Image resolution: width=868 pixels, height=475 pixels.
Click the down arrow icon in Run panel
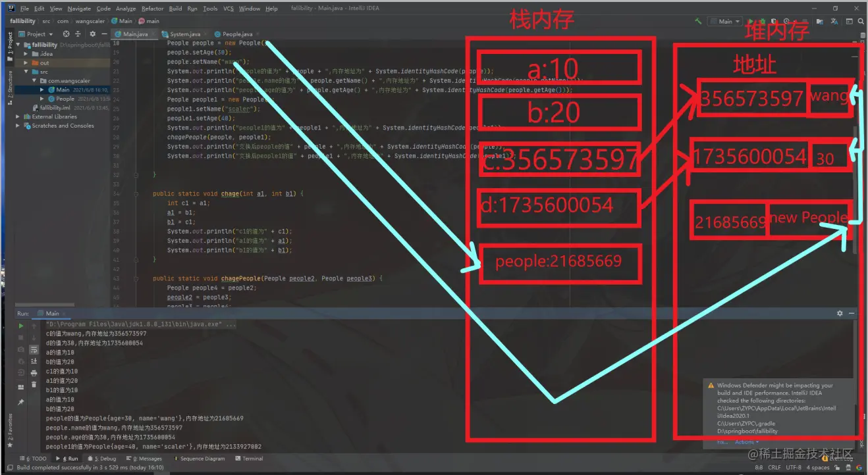34,337
